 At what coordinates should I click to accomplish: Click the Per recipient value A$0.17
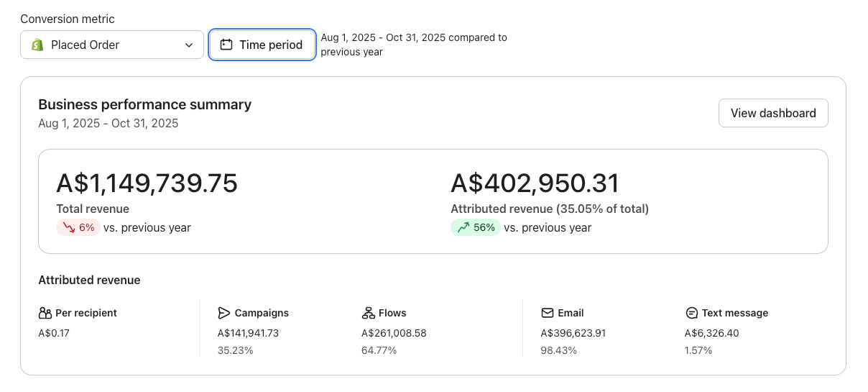pos(54,333)
